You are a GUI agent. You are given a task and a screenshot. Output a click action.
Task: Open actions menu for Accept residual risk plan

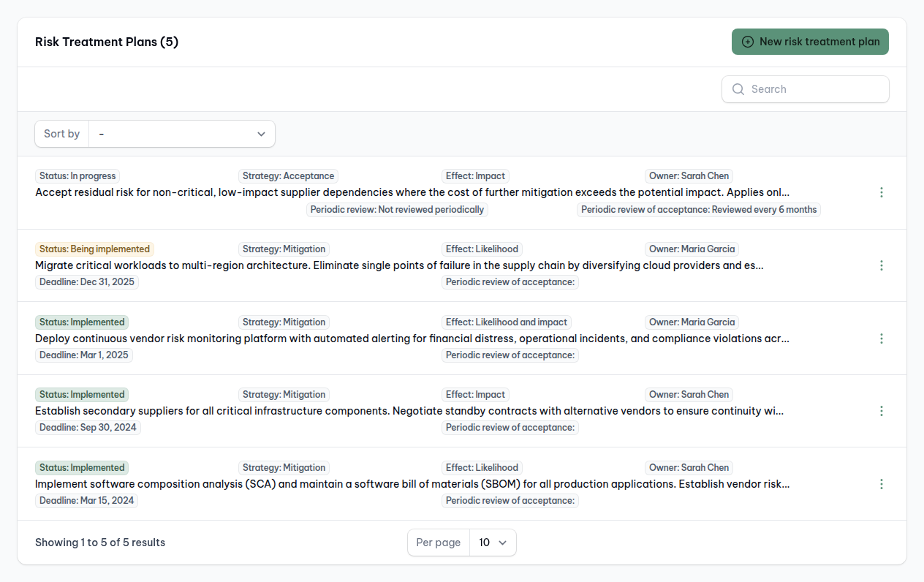pos(881,192)
